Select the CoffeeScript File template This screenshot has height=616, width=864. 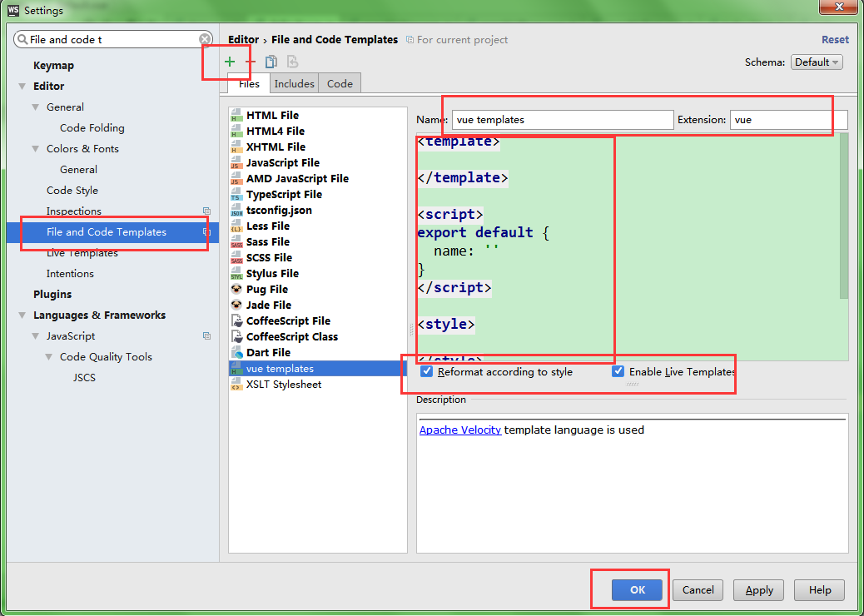click(x=318, y=321)
